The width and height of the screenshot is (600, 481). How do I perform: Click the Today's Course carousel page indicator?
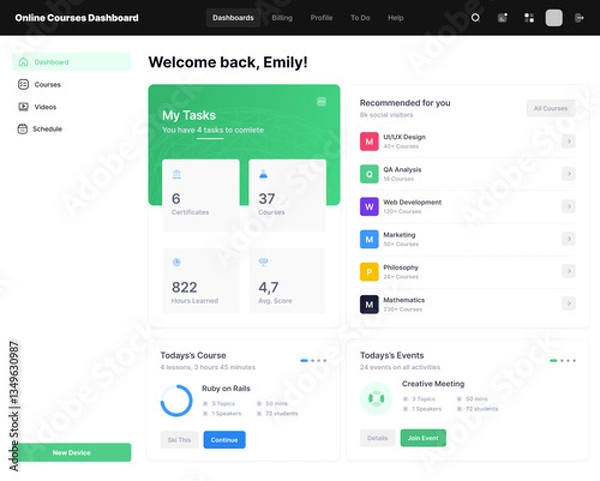point(312,360)
